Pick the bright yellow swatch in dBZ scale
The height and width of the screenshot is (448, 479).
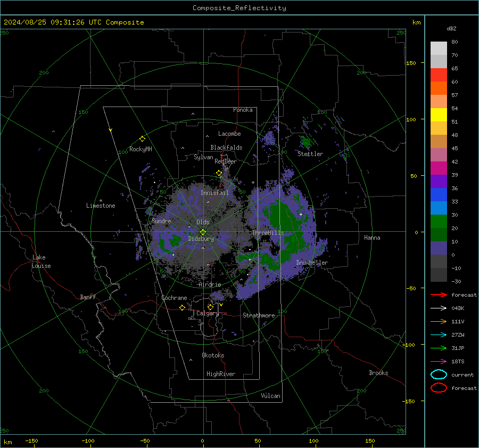click(439, 115)
